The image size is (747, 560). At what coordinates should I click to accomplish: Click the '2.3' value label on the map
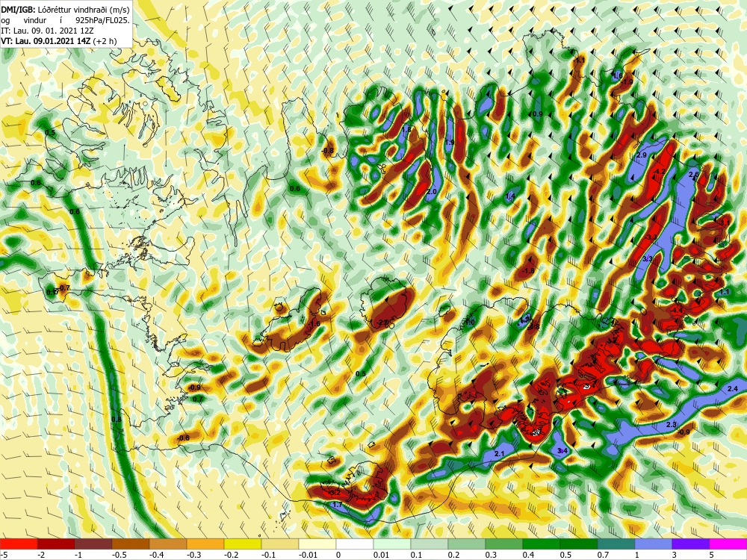pyautogui.click(x=672, y=424)
